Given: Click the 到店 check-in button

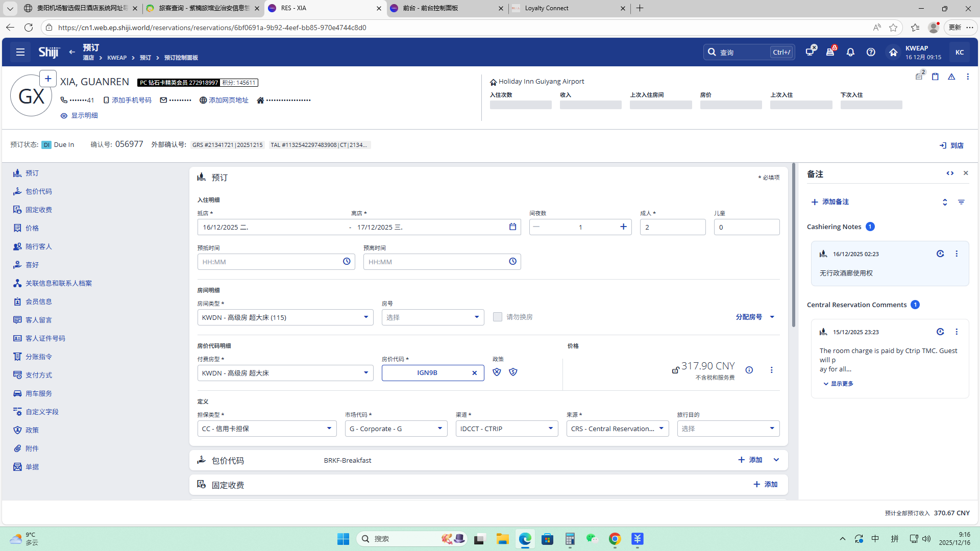Looking at the screenshot, I should pyautogui.click(x=951, y=145).
